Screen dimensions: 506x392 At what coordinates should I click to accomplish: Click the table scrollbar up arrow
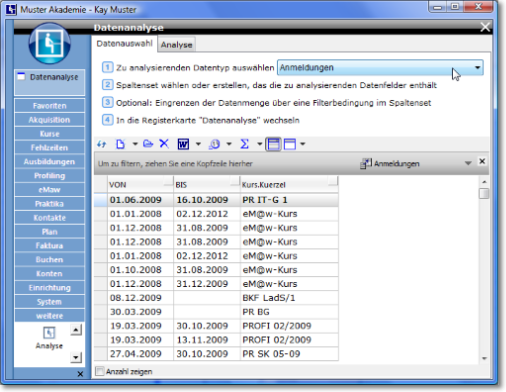484,182
